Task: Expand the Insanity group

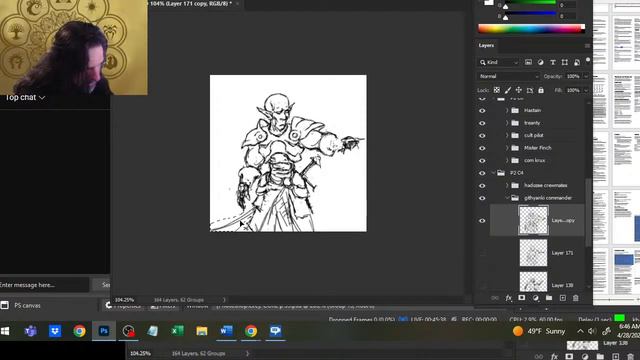Action: point(507,123)
